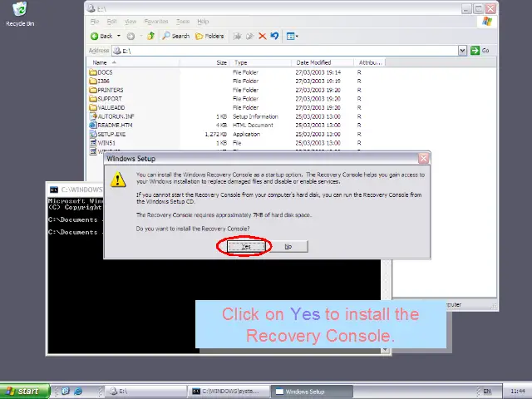Select the AUTORUN.INF file
532x399 pixels.
pos(112,116)
